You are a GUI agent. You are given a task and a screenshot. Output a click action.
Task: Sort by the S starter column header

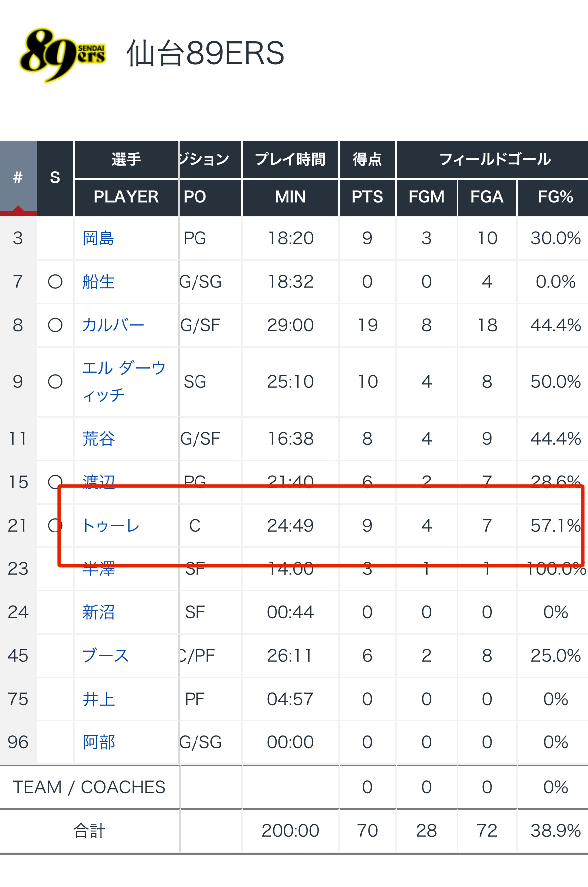point(55,178)
